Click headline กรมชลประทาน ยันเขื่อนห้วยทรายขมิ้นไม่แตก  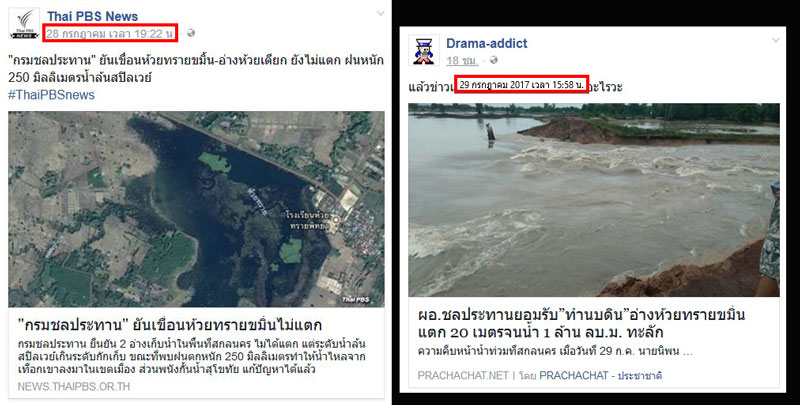coord(170,325)
